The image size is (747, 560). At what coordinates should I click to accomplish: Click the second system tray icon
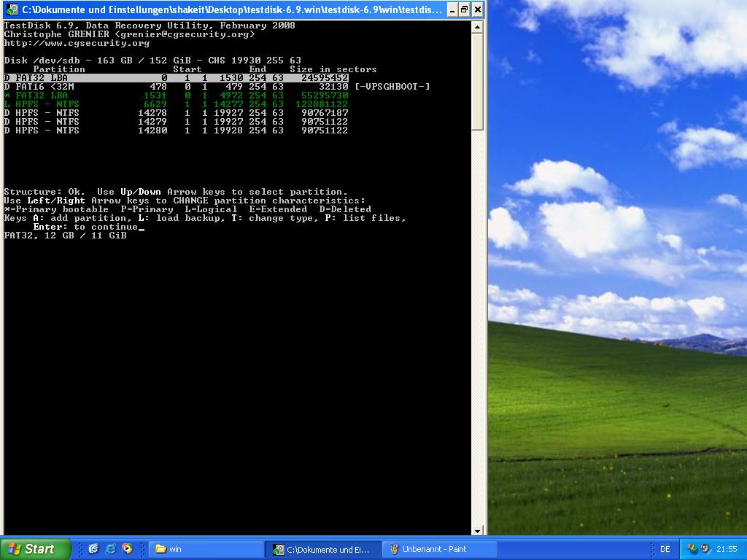coord(705,549)
